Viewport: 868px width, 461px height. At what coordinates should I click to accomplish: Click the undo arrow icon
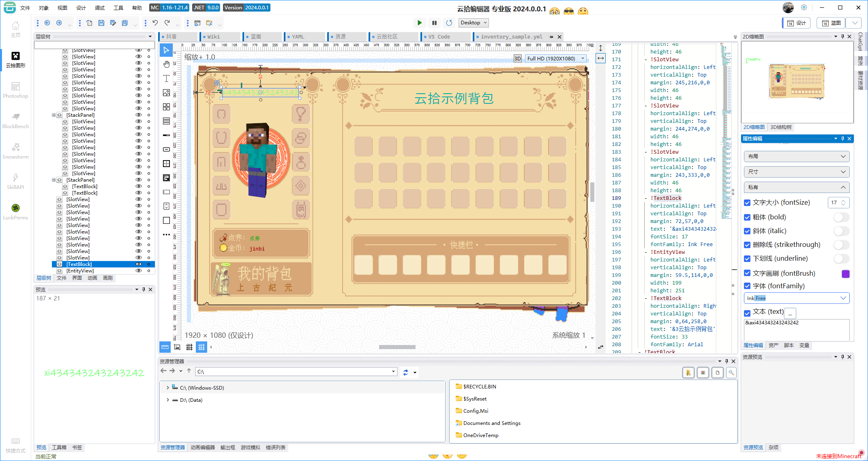pos(155,23)
